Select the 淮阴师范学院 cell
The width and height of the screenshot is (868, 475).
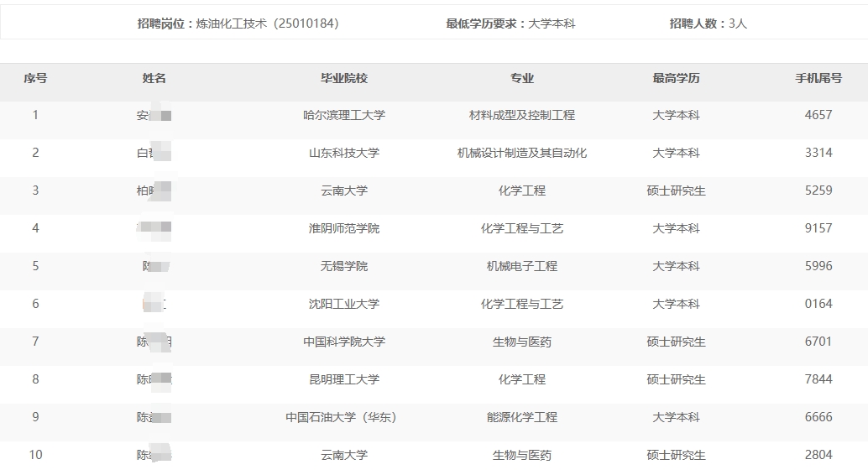(x=344, y=228)
